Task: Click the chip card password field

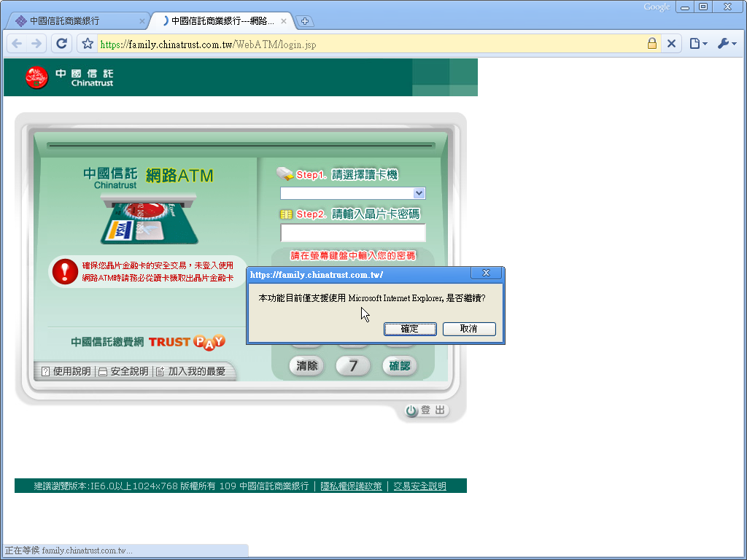Action: click(352, 233)
